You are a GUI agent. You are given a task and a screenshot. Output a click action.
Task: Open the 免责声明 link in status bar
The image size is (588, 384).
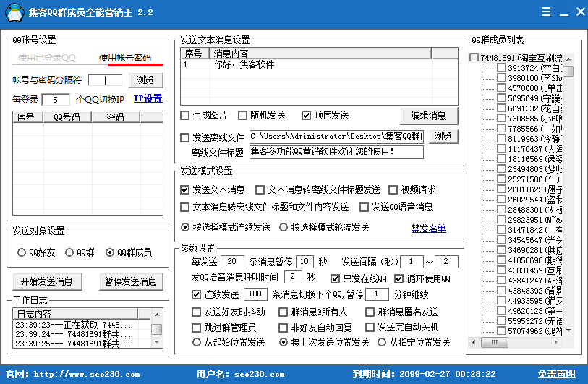[556, 375]
